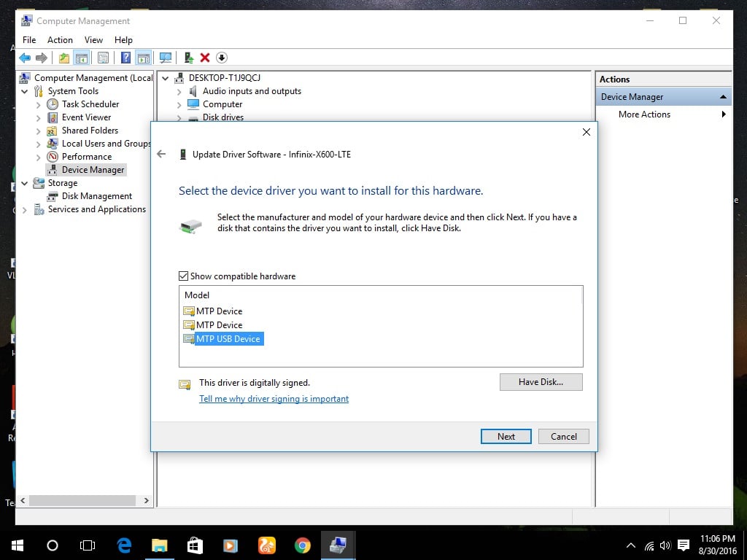Open Tell me why driver signing link

click(x=274, y=399)
